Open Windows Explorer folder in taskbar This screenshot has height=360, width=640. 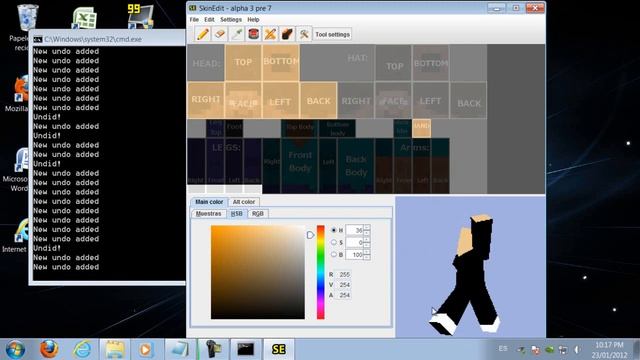(x=115, y=349)
